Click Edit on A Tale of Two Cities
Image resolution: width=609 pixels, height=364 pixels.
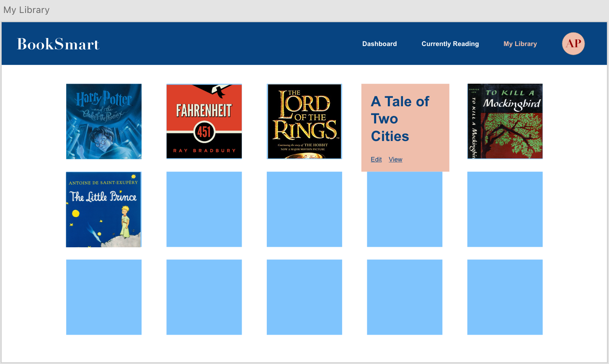coord(376,159)
